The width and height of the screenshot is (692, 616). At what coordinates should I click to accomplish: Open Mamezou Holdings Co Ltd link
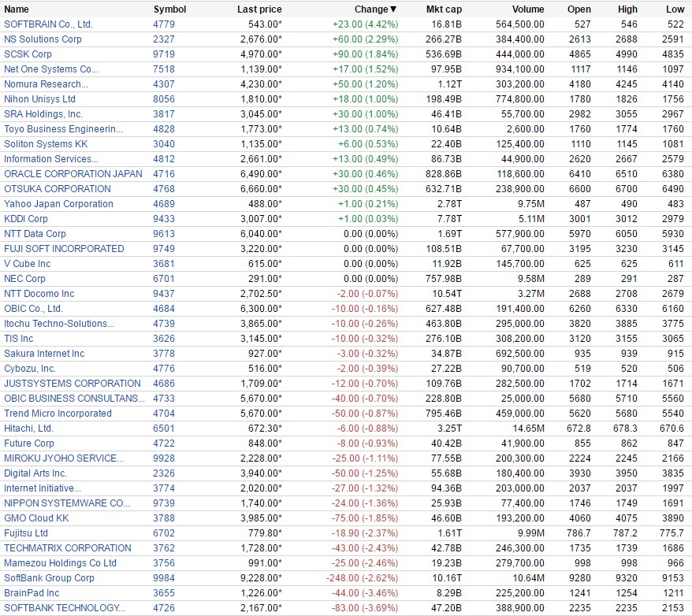[x=60, y=564]
